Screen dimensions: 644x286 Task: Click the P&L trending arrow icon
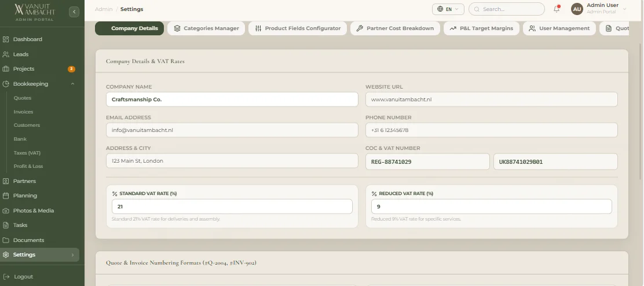[453, 28]
